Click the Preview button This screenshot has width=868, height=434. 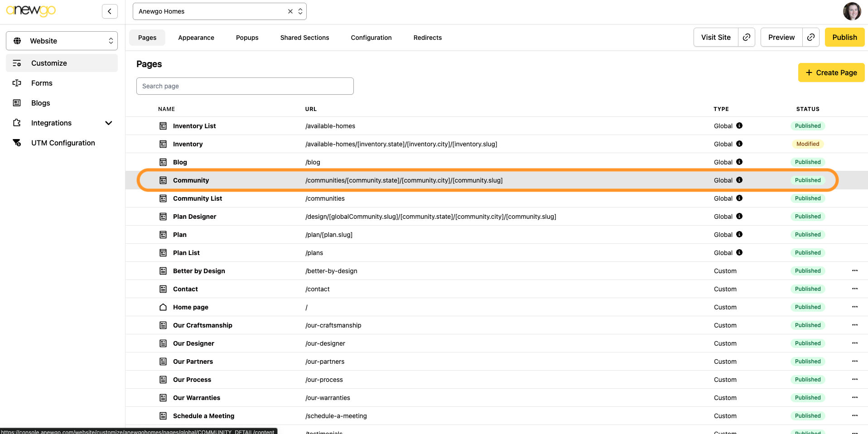(x=781, y=37)
